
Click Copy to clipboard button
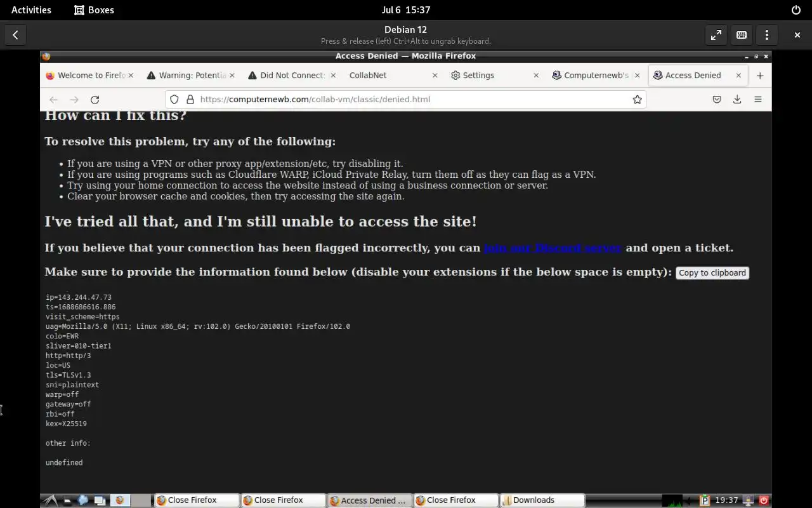[x=712, y=273]
